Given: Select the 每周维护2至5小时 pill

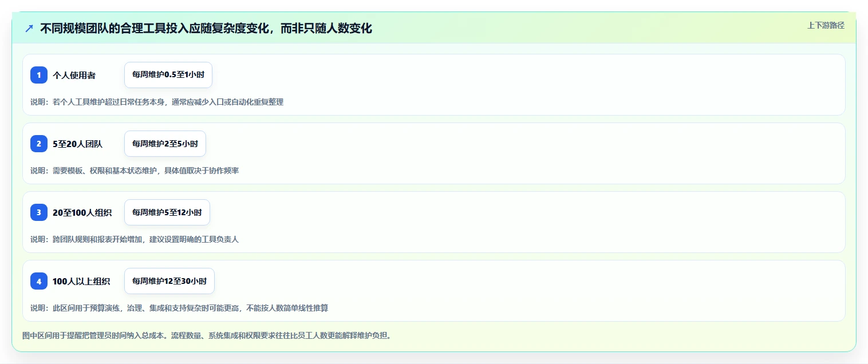Looking at the screenshot, I should [x=165, y=144].
